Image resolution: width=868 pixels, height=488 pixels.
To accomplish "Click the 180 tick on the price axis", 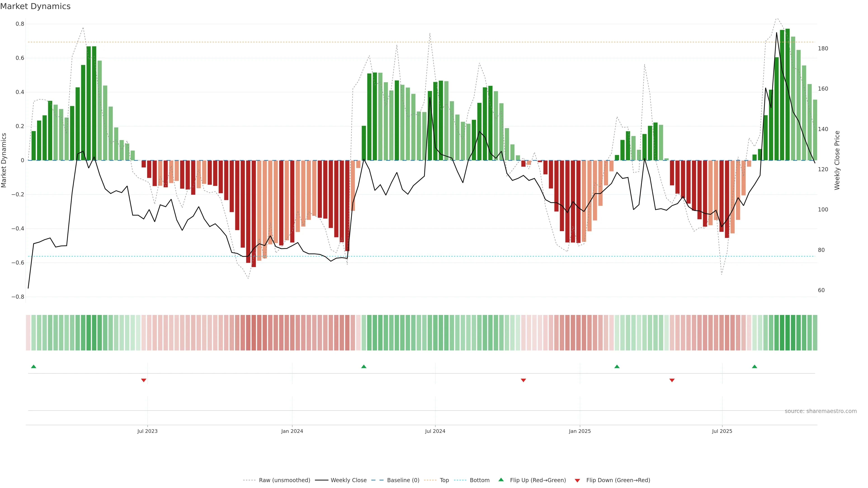I will [x=823, y=49].
